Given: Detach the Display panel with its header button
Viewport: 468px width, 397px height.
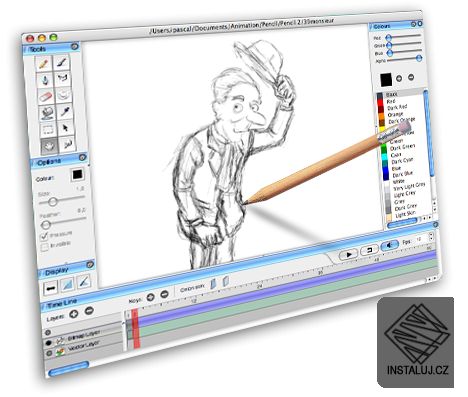Looking at the screenshot, I should pyautogui.click(x=90, y=265).
